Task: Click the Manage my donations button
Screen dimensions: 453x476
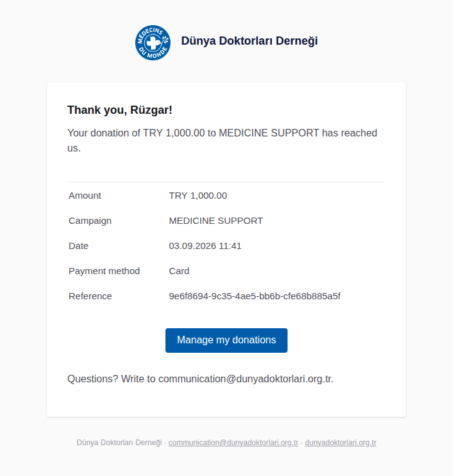Action: [226, 340]
